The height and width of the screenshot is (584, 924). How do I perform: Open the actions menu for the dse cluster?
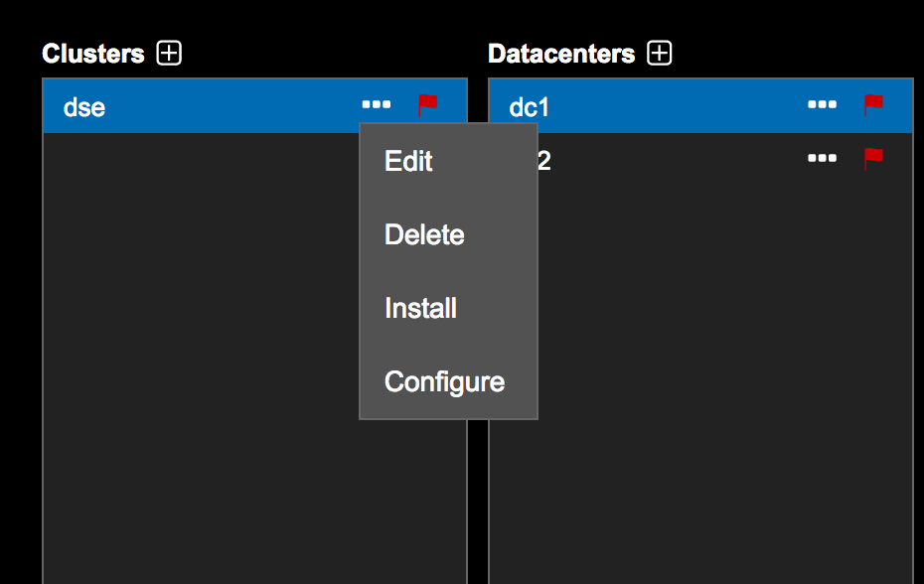click(x=375, y=104)
